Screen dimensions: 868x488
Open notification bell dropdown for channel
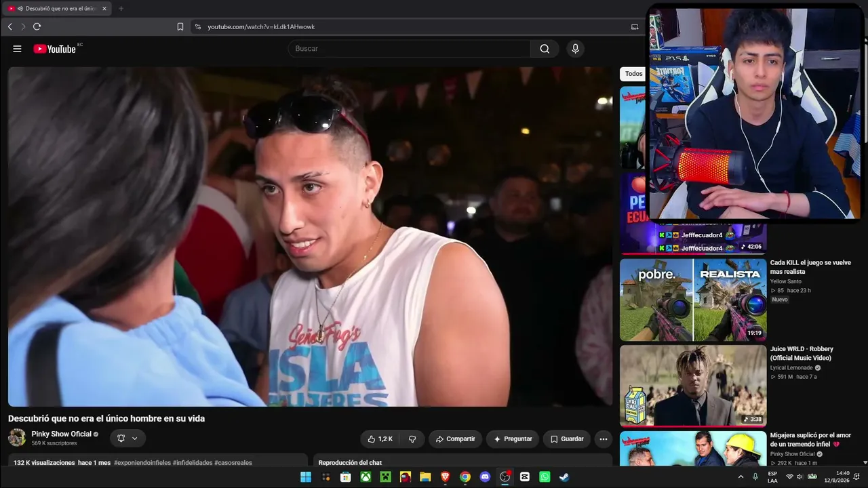(x=127, y=439)
